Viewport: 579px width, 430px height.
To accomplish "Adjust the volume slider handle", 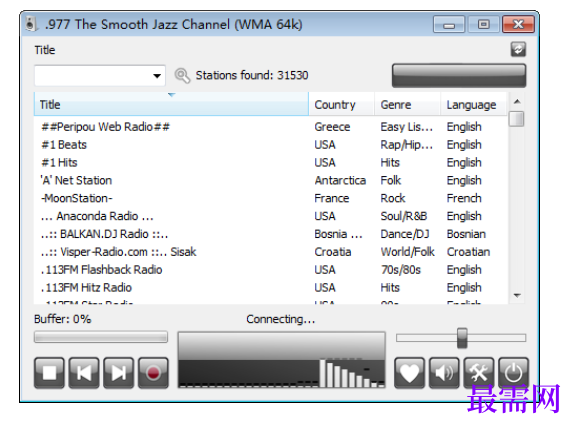I will [462, 338].
